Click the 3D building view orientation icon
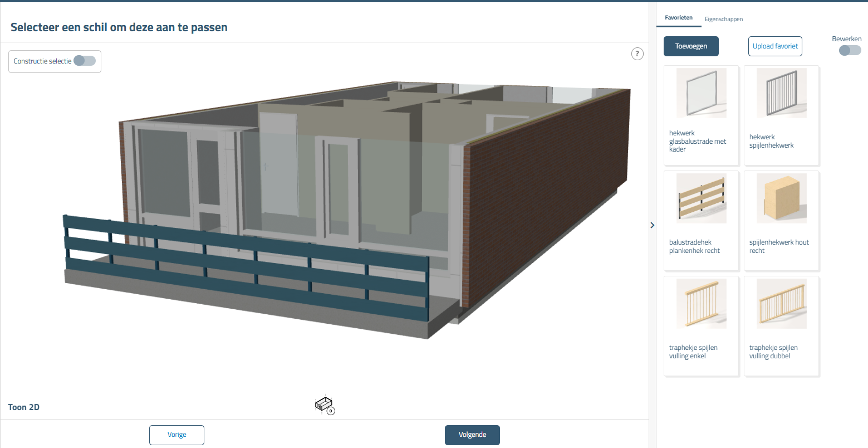Image resolution: width=868 pixels, height=448 pixels. coord(323,405)
